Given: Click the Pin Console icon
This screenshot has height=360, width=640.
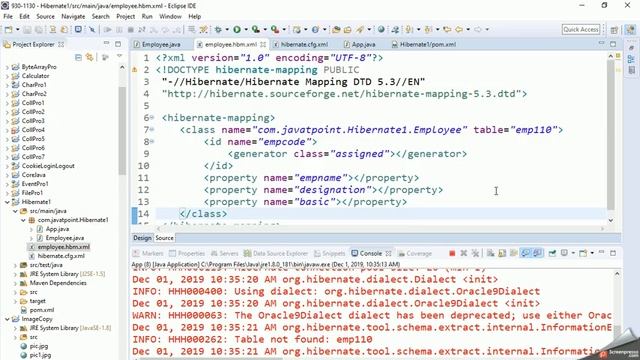Looking at the screenshot, I should tap(552, 253).
